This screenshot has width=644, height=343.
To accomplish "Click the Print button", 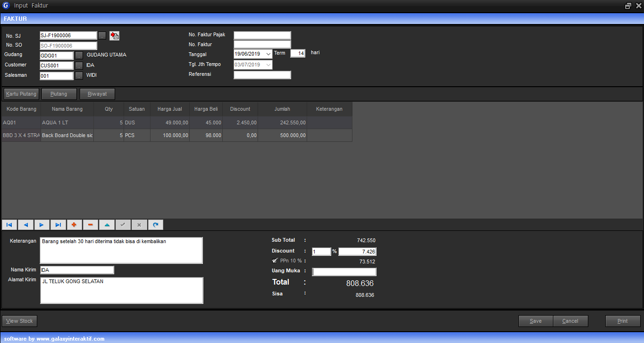I will point(622,321).
